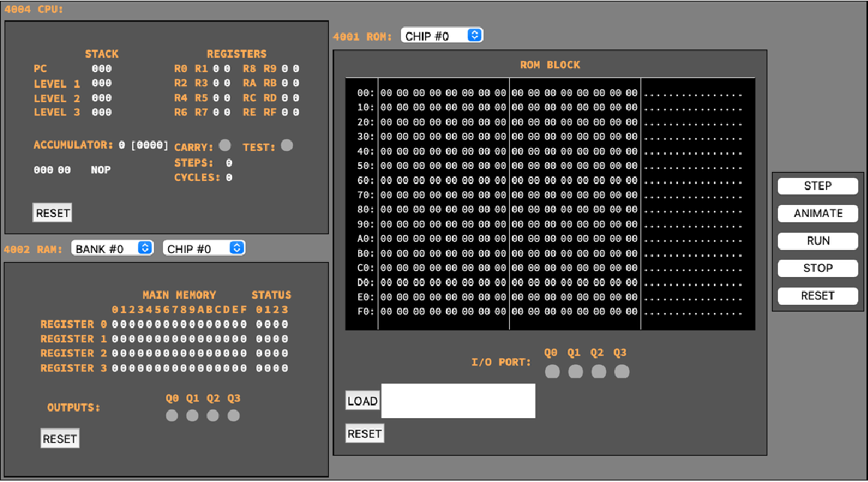
Task: Reset the 4004 CPU panel
Action: pyautogui.click(x=53, y=213)
